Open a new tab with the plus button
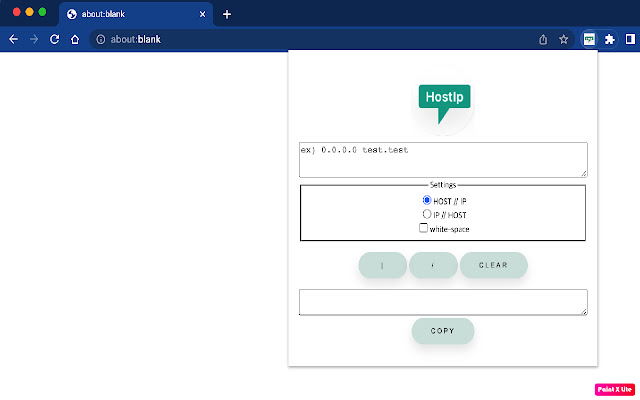The height and width of the screenshot is (400, 640). [x=227, y=14]
